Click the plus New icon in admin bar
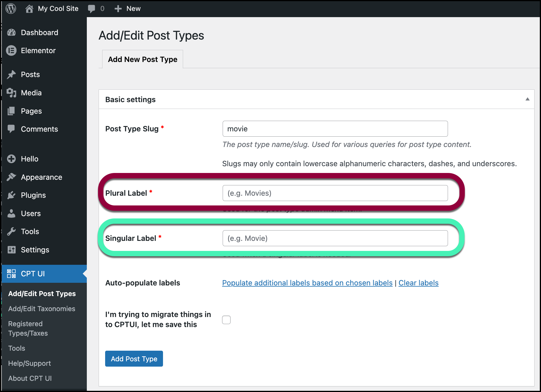Screen dimensions: 541x392 click(x=118, y=9)
